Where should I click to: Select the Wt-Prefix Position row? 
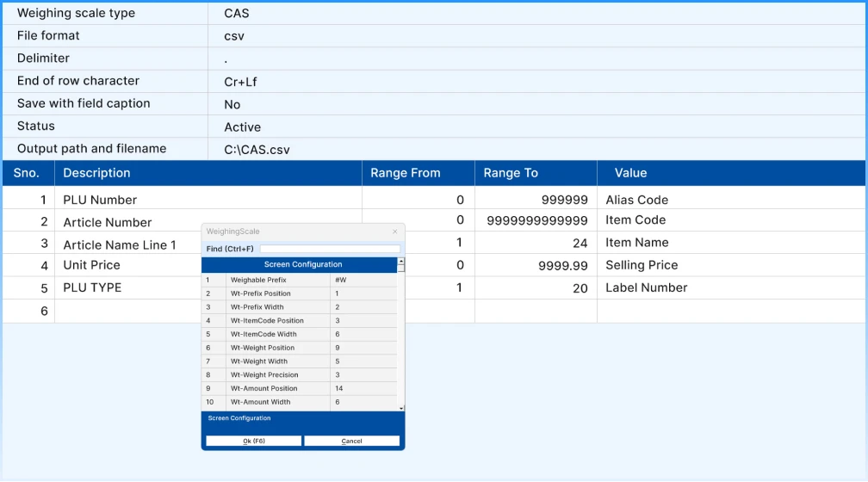[300, 294]
